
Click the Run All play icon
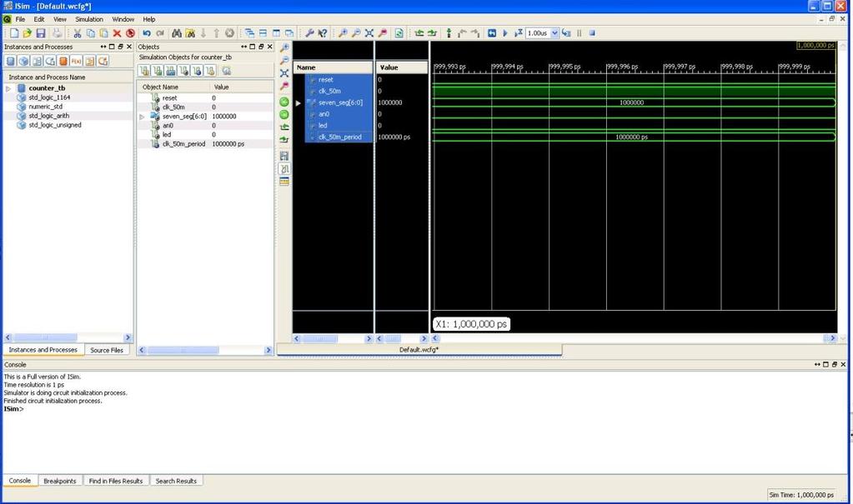pos(504,33)
